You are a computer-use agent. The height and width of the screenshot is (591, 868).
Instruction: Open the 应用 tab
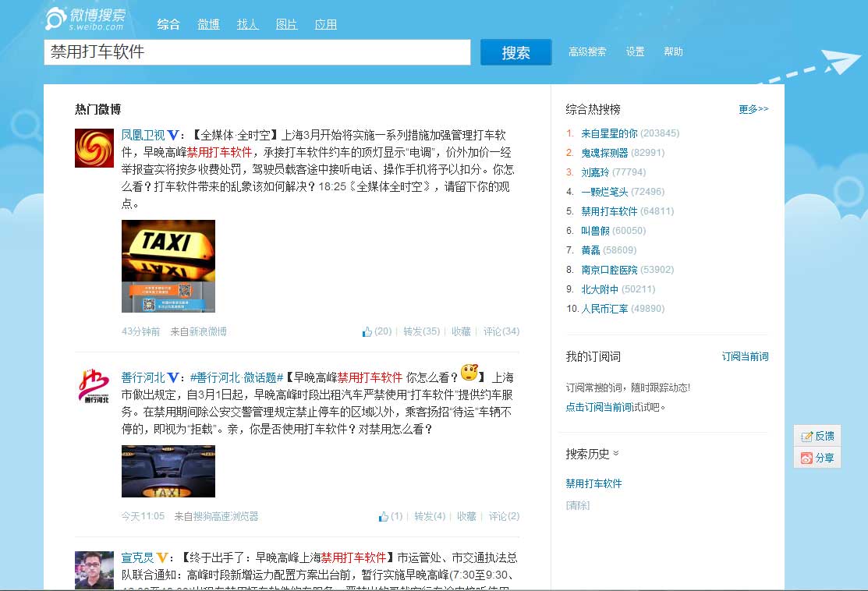tap(326, 24)
